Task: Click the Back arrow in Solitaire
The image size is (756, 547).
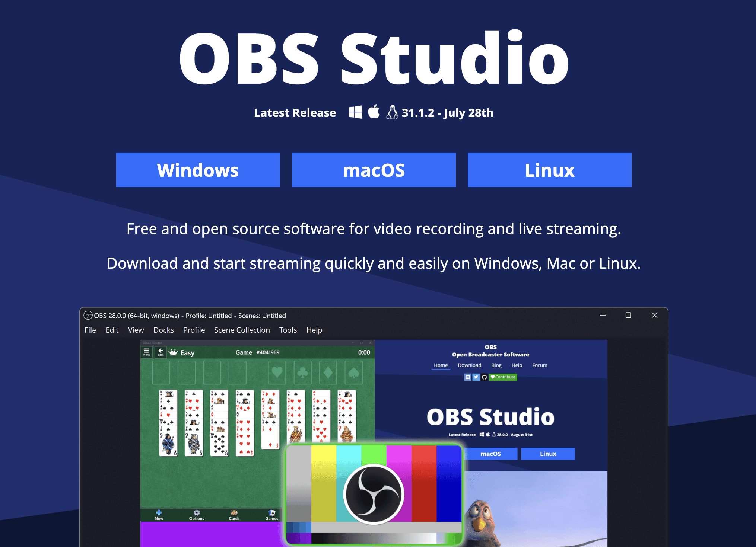Action: click(160, 352)
